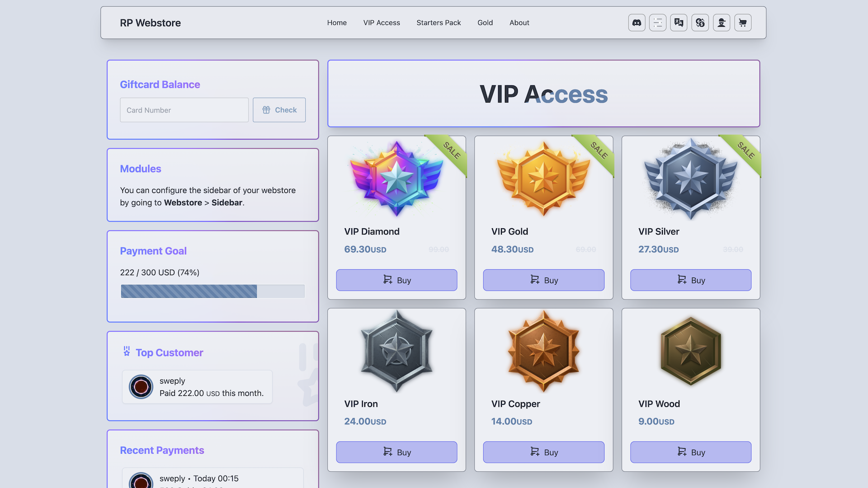The height and width of the screenshot is (488, 868).
Task: Click the VIP Diamond badge image
Action: point(396,178)
